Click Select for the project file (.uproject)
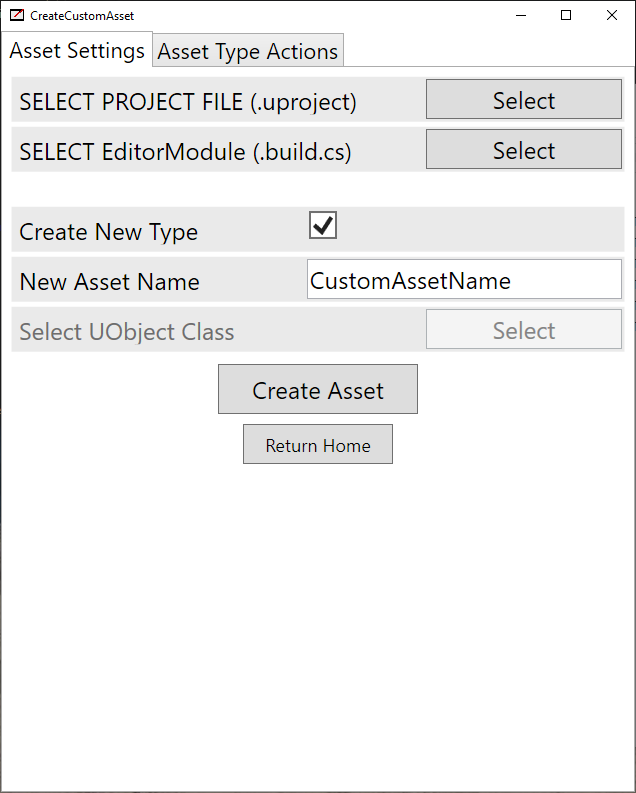 coord(524,99)
